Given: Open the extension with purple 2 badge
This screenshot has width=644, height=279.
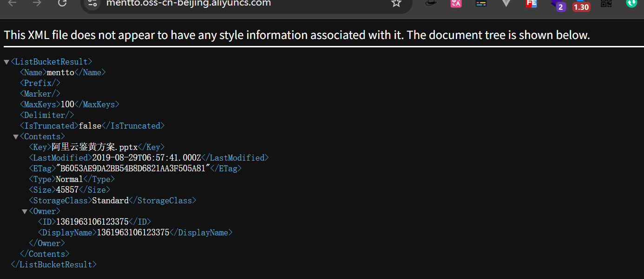Looking at the screenshot, I should pyautogui.click(x=558, y=5).
